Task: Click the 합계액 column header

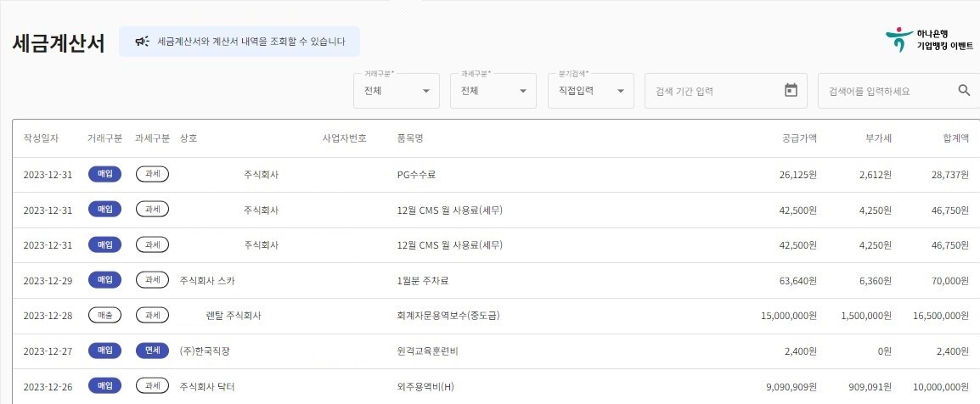Action: [955, 138]
